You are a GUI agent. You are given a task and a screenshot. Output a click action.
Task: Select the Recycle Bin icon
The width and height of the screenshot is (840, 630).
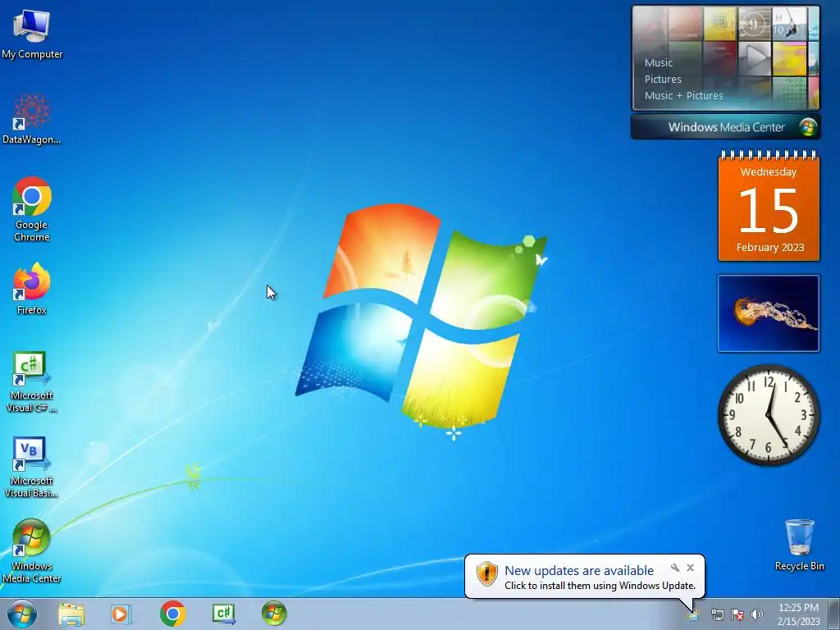pyautogui.click(x=799, y=545)
